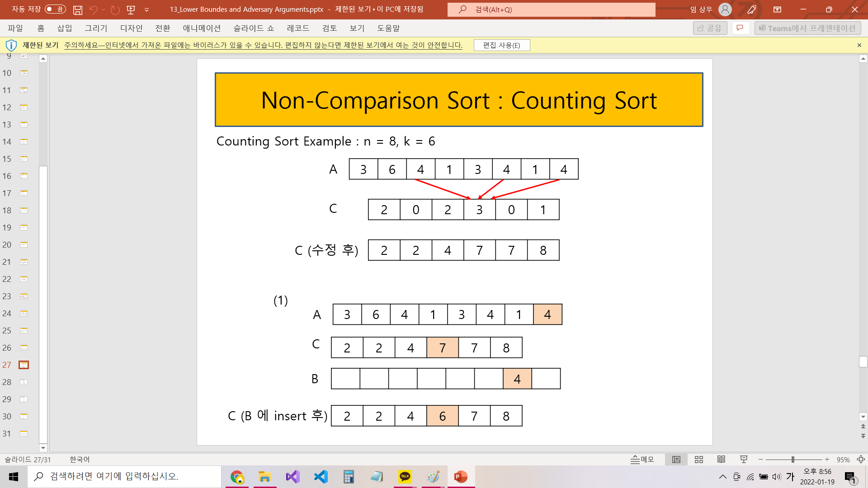The height and width of the screenshot is (488, 868).
Task: Close the protected view warning bar
Action: point(859,45)
